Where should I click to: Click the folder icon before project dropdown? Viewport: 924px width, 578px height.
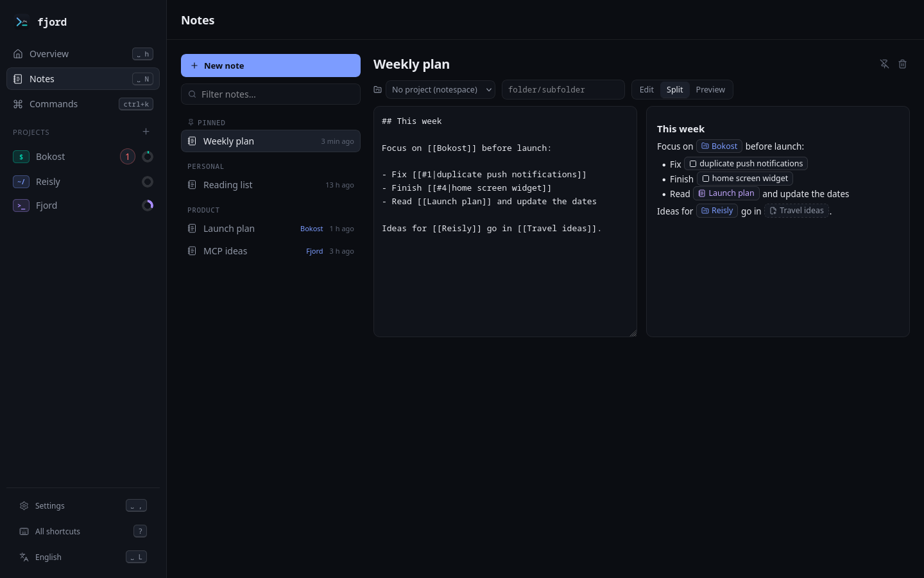click(378, 90)
